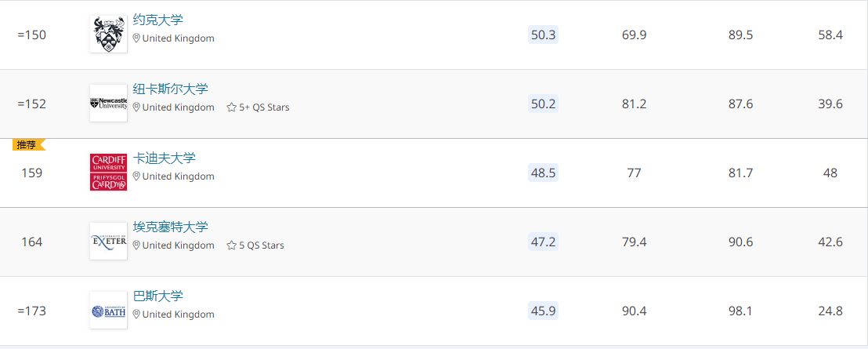Click the star icon beside 5 QS Stars
The height and width of the screenshot is (349, 868).
(231, 245)
